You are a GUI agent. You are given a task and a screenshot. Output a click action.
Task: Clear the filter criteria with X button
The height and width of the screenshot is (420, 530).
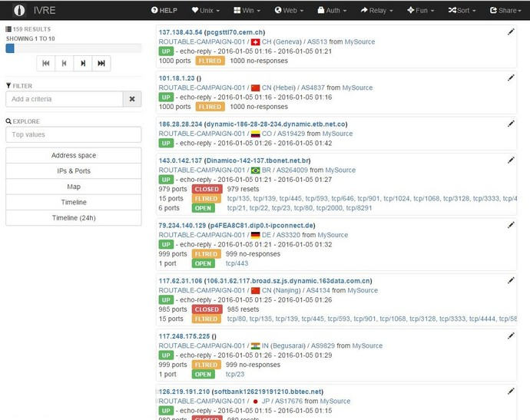[x=132, y=99]
